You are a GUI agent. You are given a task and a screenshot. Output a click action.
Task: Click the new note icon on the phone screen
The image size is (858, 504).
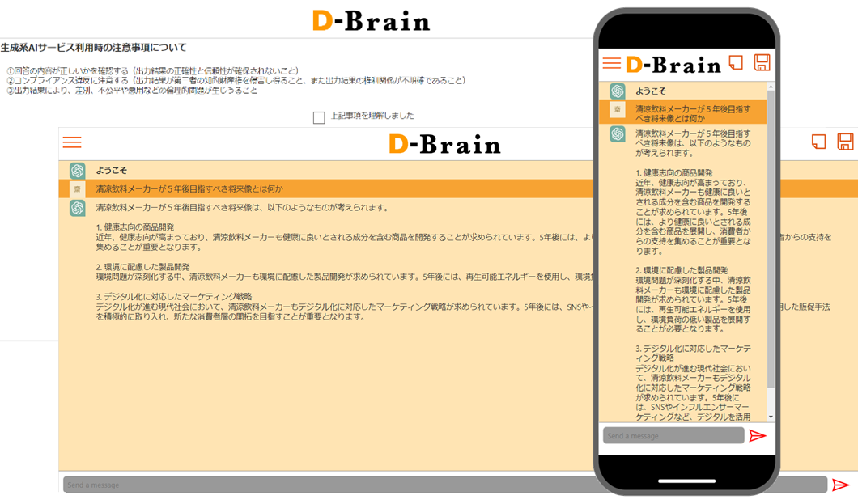coord(737,61)
